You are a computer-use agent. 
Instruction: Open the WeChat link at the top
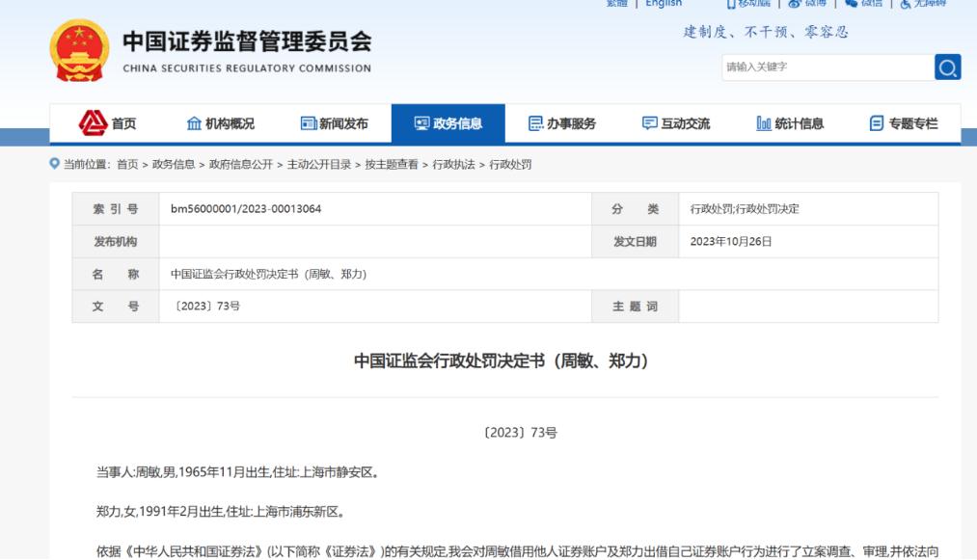pyautogui.click(x=863, y=3)
